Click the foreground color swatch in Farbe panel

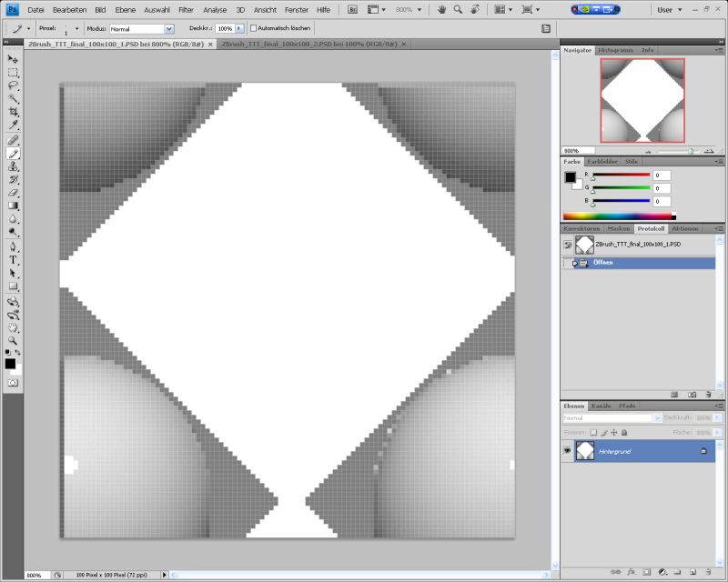[x=570, y=176]
